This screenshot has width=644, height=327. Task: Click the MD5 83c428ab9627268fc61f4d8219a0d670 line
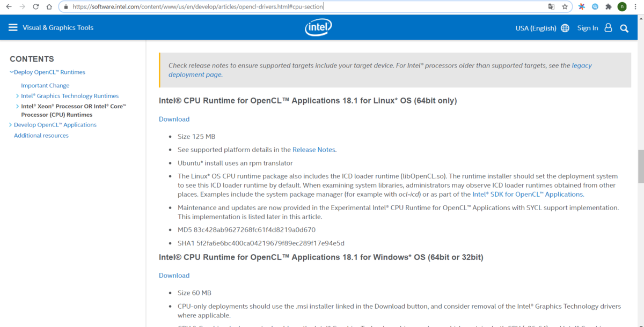pos(246,230)
